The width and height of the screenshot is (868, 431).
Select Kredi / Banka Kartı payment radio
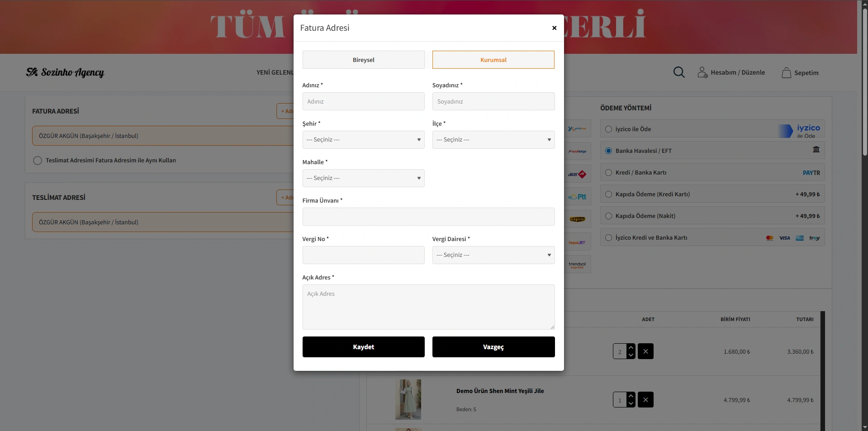(x=608, y=173)
